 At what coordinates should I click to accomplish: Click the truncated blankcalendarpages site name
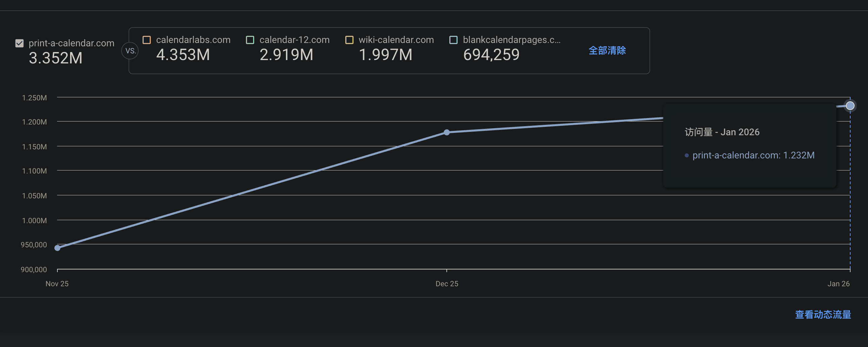[512, 40]
